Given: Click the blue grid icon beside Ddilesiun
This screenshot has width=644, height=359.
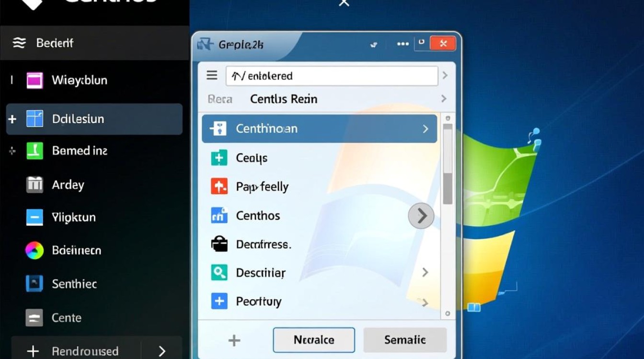Looking at the screenshot, I should [34, 118].
